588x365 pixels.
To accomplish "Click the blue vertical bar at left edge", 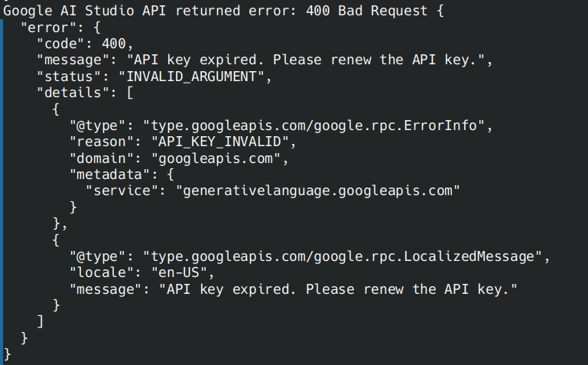I will pyautogui.click(x=2, y=184).
